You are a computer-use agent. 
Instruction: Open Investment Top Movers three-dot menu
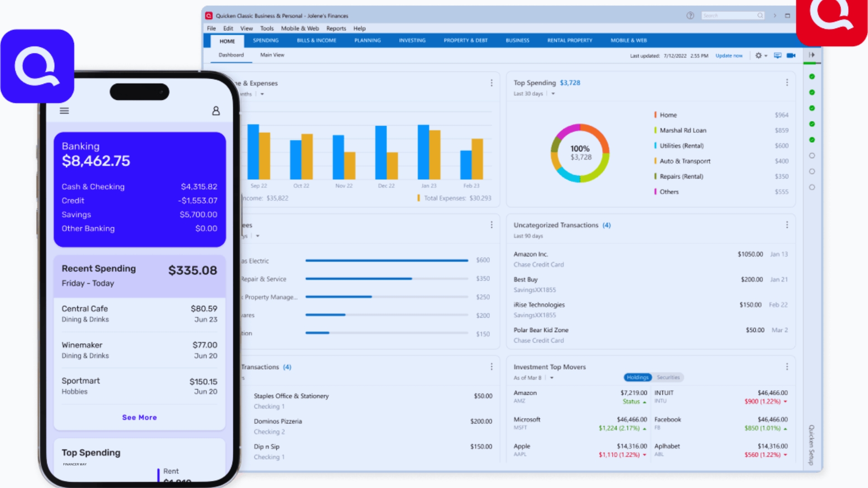tap(787, 367)
